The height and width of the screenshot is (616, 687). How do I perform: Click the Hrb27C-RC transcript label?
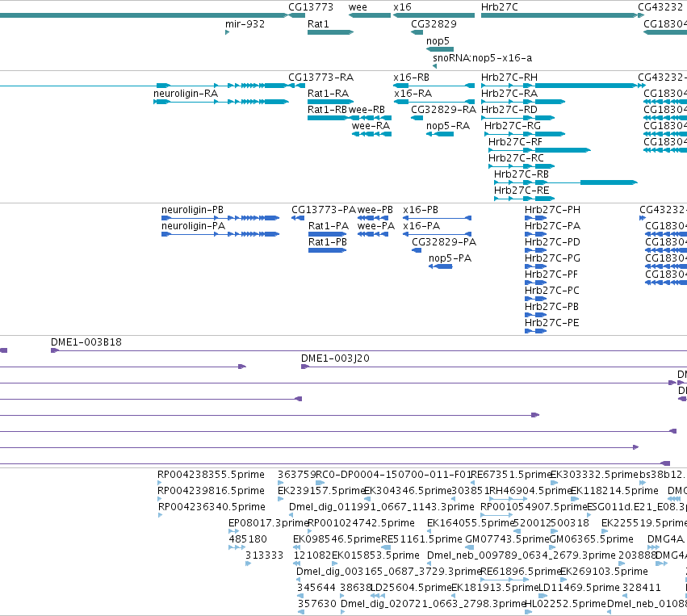click(x=516, y=158)
